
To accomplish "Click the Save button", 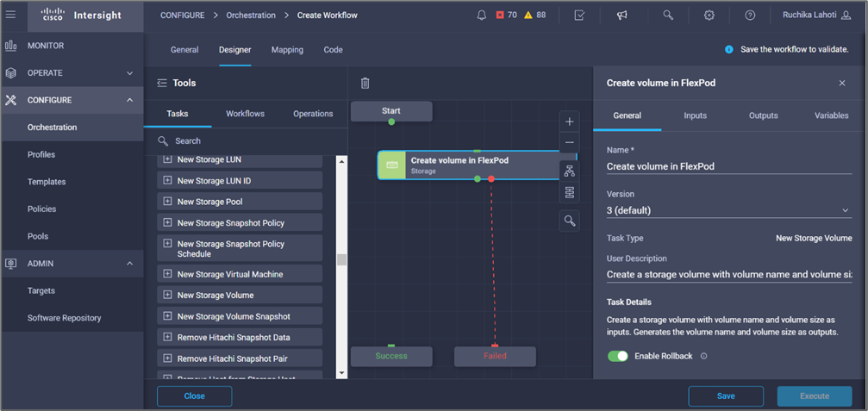I will coord(726,396).
